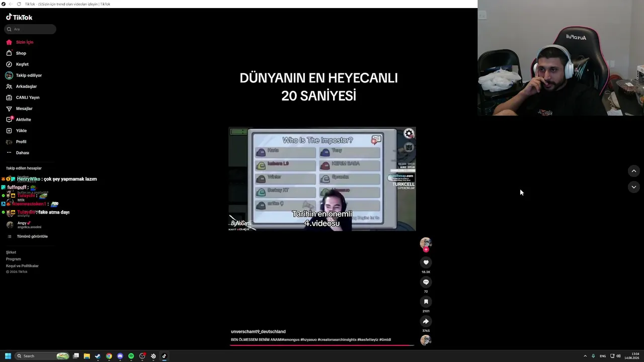Image resolution: width=644 pixels, height=362 pixels.
Task: Share this video with the arrow icon
Action: [426, 321]
